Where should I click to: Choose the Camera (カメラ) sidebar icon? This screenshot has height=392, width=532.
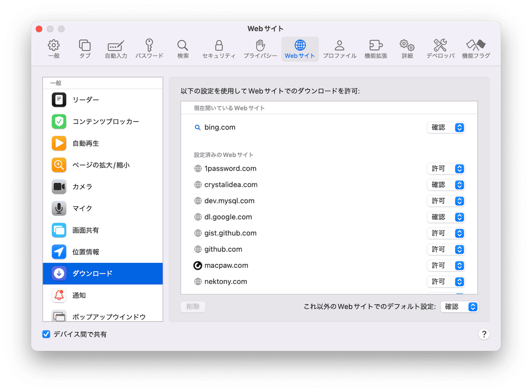coord(59,187)
